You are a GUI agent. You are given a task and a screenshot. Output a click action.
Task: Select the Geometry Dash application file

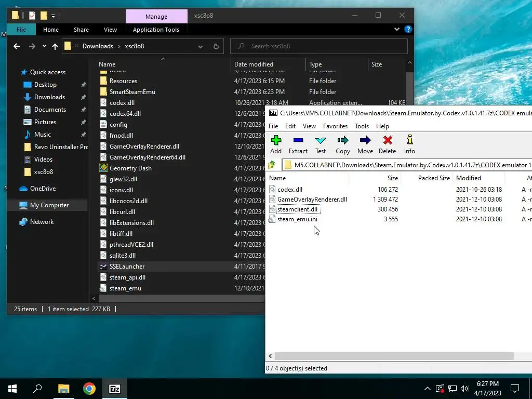click(130, 168)
